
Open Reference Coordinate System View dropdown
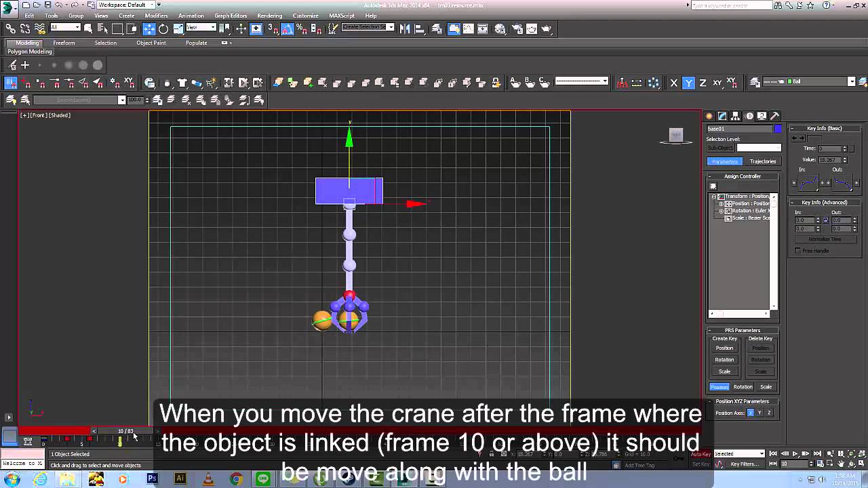click(x=201, y=28)
